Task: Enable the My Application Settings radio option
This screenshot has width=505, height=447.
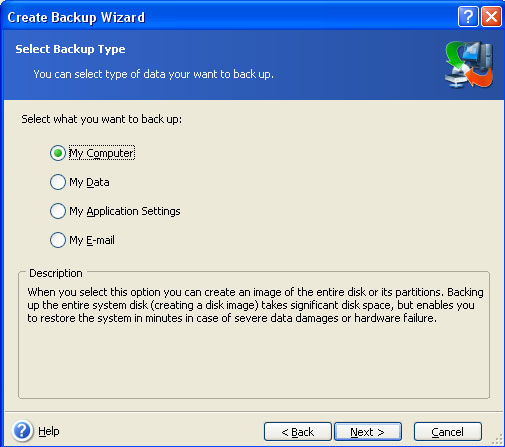Action: click(x=58, y=211)
